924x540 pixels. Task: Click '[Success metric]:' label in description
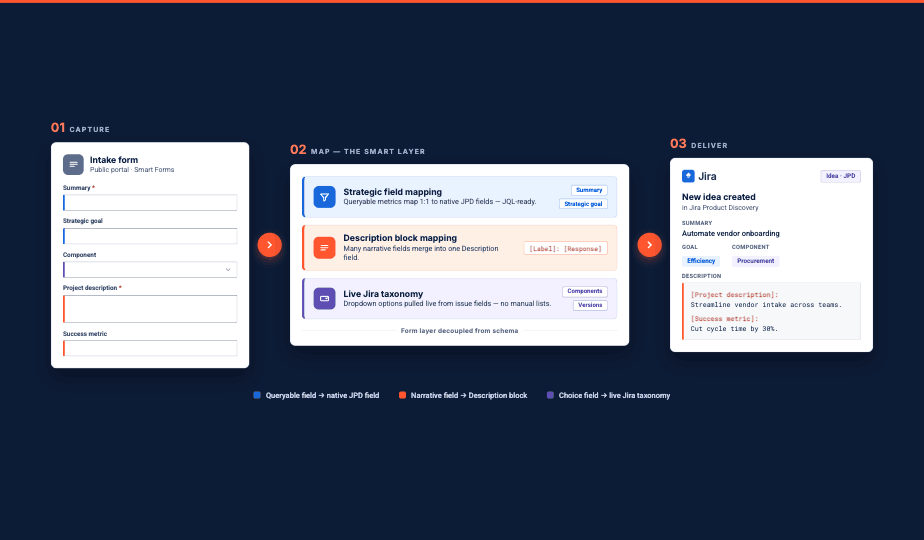(x=724, y=319)
